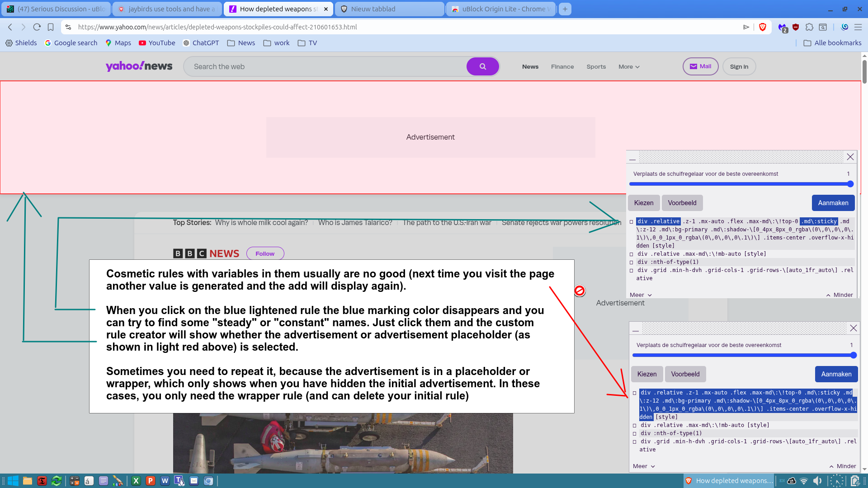868x488 pixels.
Task: Click the Brave Shields lion icon in address bar
Action: point(763,27)
